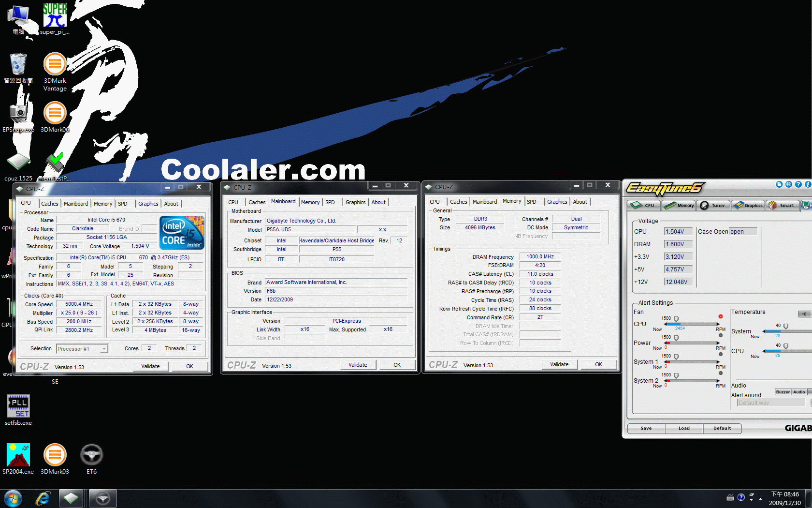The image size is (812, 508).
Task: Click the Multiplier value x 25.0
Action: (79, 313)
